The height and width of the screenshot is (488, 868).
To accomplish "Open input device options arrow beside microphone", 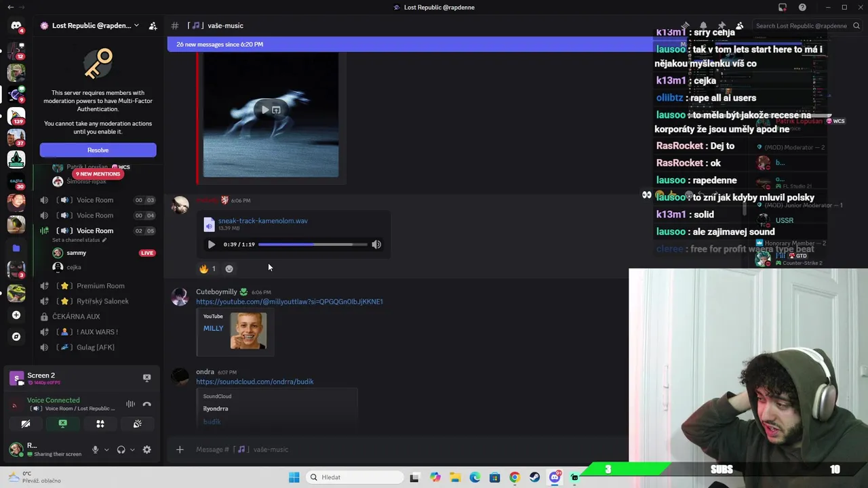I will point(106,449).
